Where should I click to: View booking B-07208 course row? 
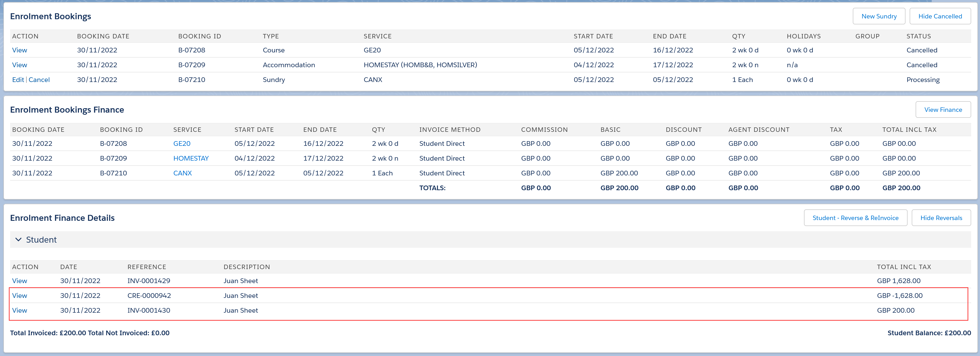(x=19, y=50)
